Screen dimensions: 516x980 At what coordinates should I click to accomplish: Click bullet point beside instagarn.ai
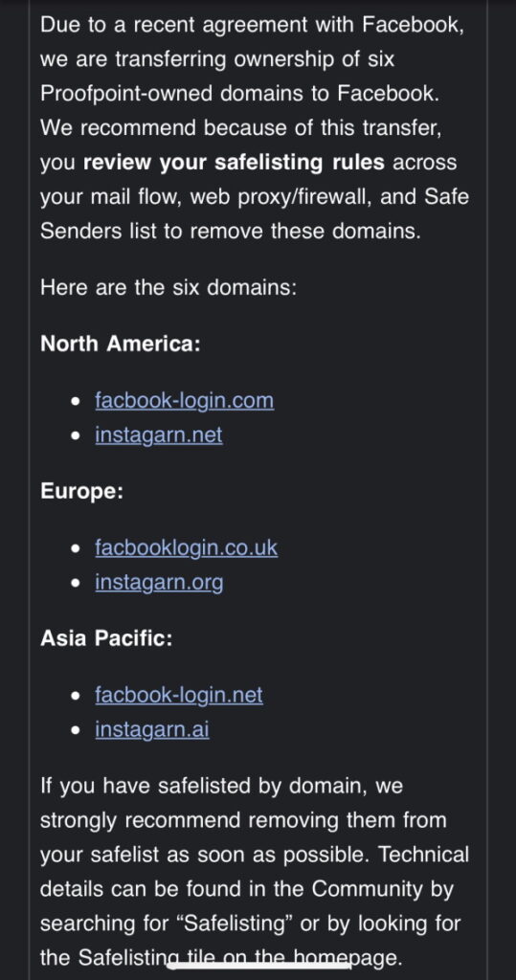[77, 730]
